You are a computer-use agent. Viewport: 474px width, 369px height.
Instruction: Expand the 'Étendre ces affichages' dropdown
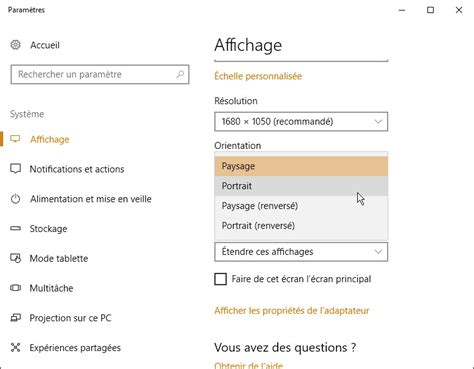301,252
